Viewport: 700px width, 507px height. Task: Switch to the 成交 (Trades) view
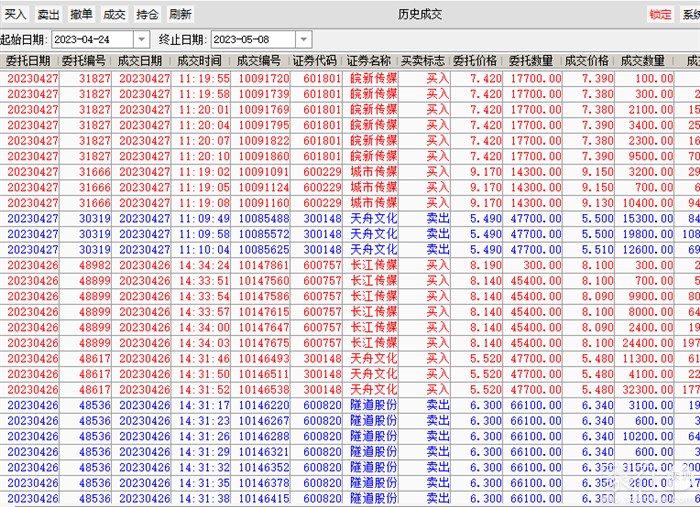(x=115, y=14)
